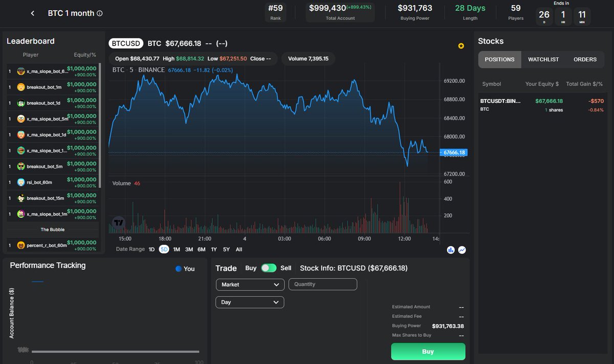Click The Bubble divider label
614x364 pixels.
point(52,230)
